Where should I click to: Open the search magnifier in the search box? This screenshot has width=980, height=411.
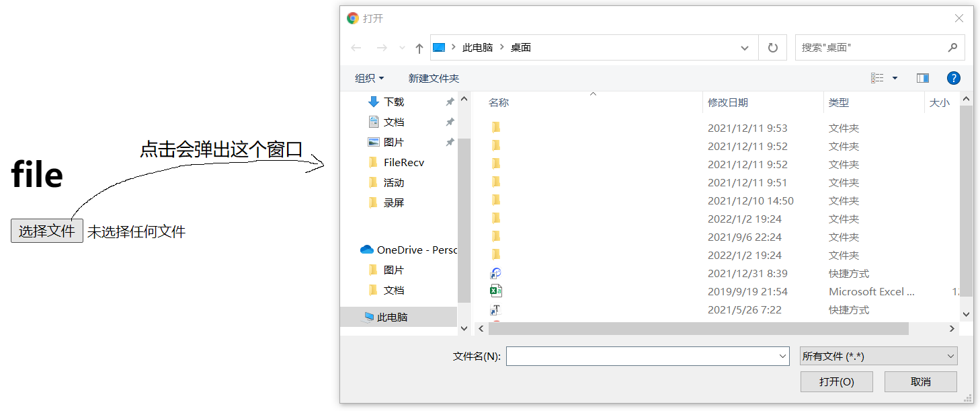[x=952, y=47]
